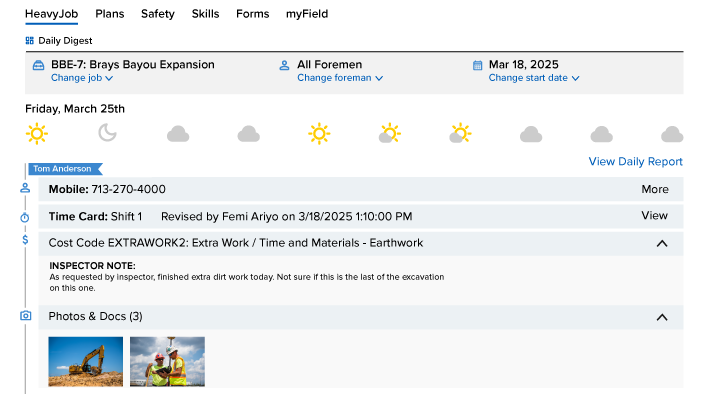Click the BBE-7: Brays Bayou Expansion title
Image resolution: width=709 pixels, height=394 pixels.
point(132,64)
